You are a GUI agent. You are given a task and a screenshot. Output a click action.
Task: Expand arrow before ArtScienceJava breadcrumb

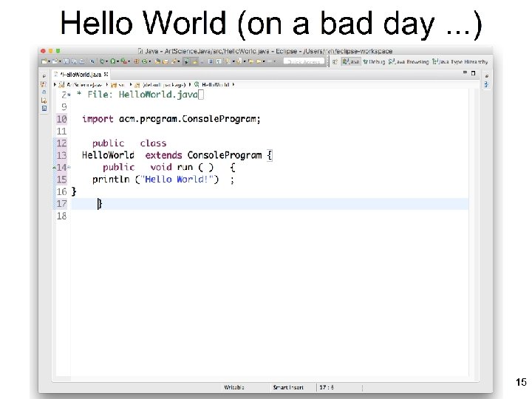55,84
